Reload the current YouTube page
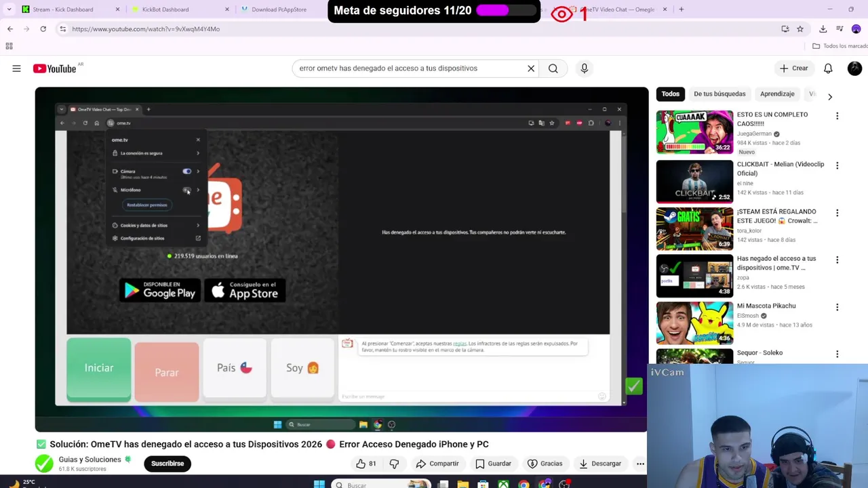The width and height of the screenshot is (868, 488). coord(43,29)
